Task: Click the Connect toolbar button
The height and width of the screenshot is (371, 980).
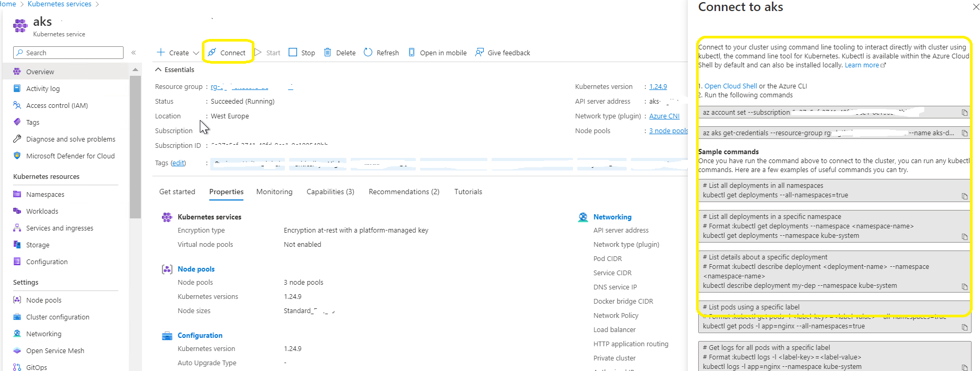Action: click(227, 53)
